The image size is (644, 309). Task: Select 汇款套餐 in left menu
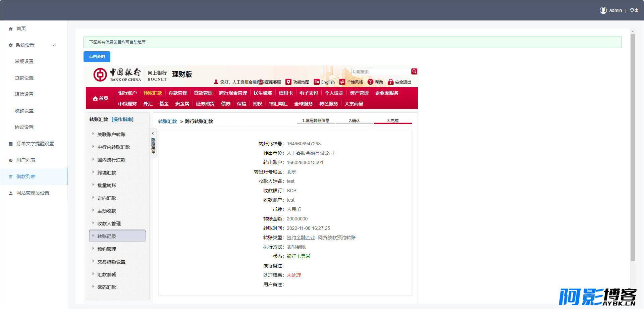pos(107,274)
